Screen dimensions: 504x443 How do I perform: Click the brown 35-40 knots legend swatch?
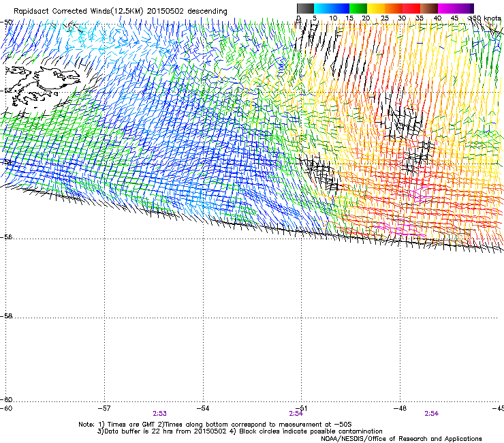(429, 8)
